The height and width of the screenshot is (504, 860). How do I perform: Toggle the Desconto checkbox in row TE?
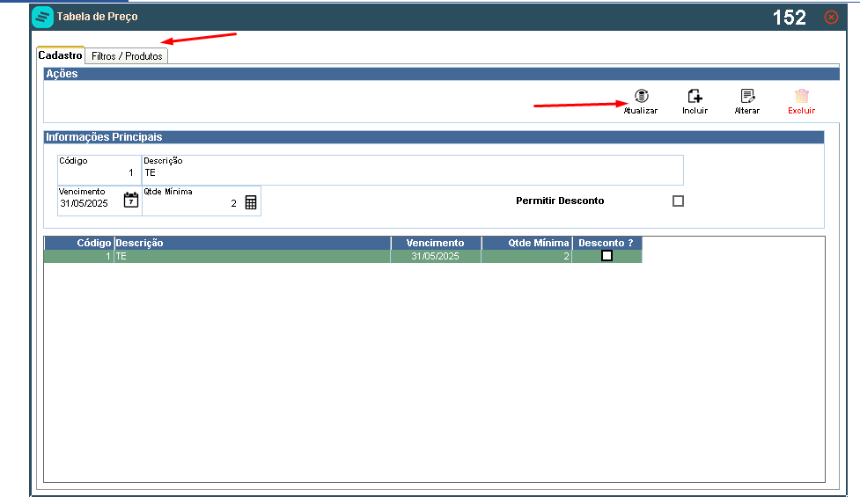click(606, 256)
